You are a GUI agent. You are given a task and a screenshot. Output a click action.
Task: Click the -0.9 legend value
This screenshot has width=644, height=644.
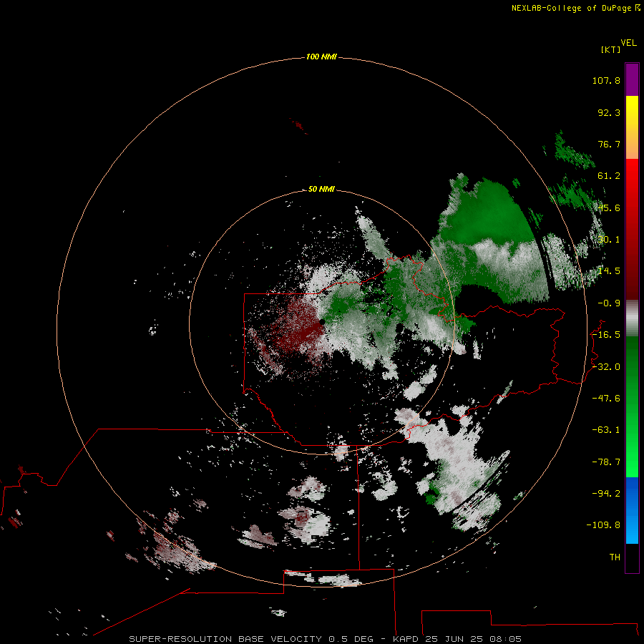point(609,303)
